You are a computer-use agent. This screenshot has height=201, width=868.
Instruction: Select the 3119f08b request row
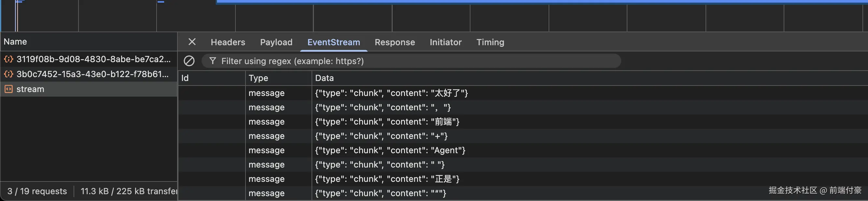[x=93, y=59]
